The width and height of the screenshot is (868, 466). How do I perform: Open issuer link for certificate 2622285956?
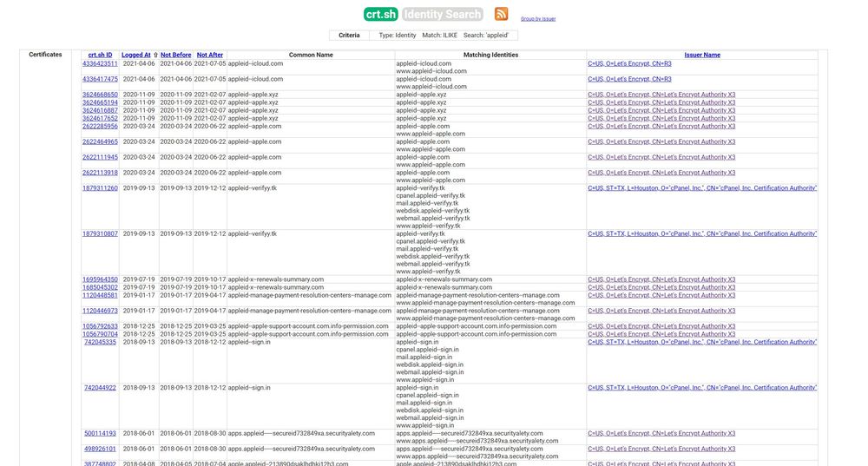661,126
